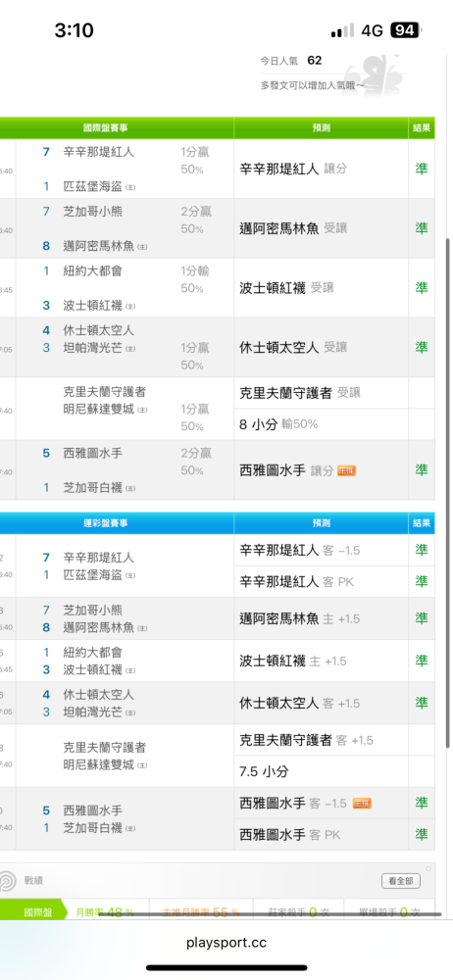Viewport: 453px width, 980px height.
Task: Tap prediction 克里夫蘭守護者 受讓
Action: point(300,393)
